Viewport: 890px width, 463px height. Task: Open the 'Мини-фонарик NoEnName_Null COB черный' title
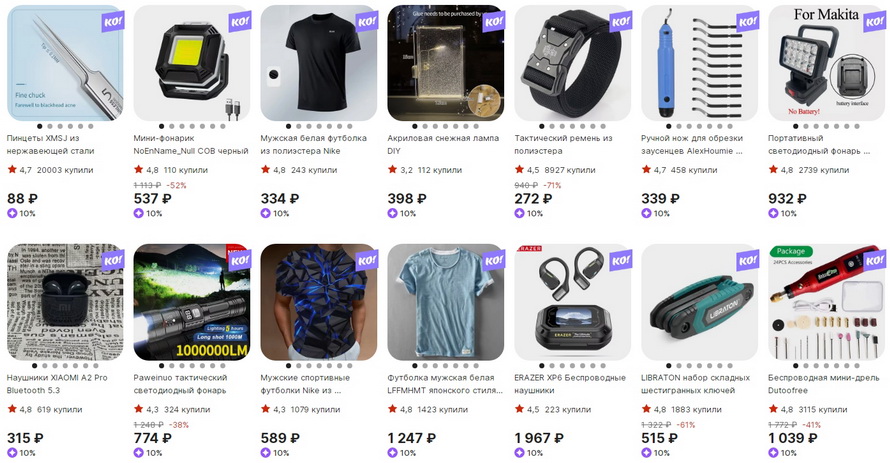pyautogui.click(x=191, y=145)
